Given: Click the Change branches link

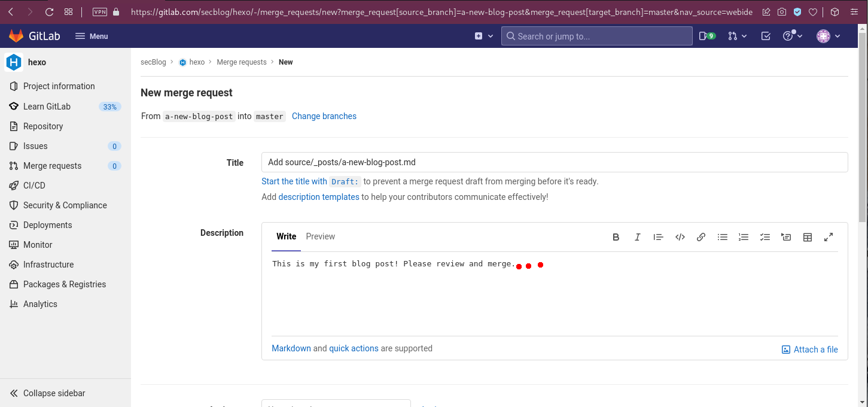Looking at the screenshot, I should [324, 116].
